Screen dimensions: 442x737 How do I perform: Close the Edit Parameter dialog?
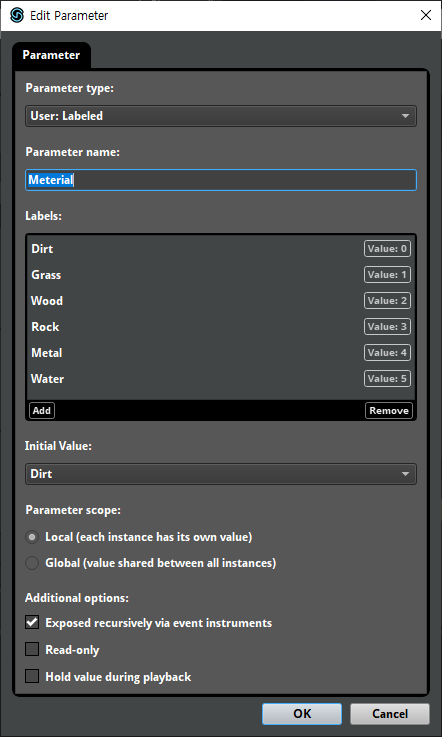tap(426, 16)
